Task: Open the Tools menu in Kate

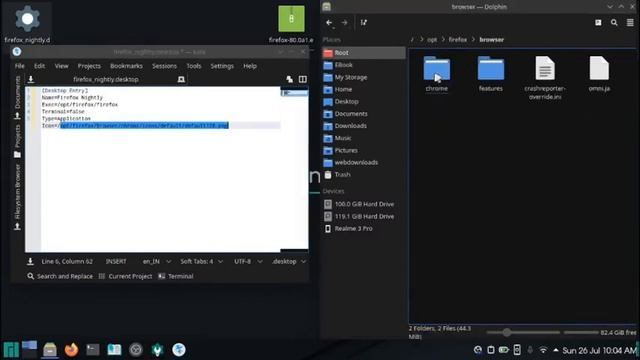Action: (194, 66)
